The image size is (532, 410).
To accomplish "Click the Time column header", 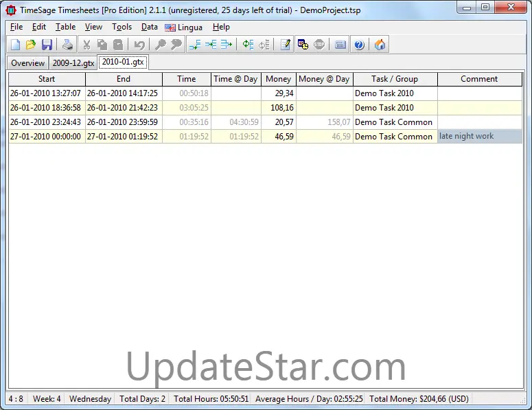I will coord(187,79).
